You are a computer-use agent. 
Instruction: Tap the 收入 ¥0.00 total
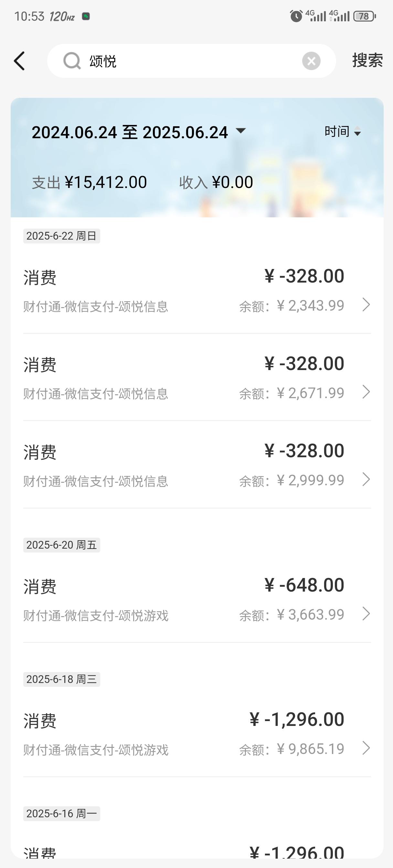tap(216, 182)
